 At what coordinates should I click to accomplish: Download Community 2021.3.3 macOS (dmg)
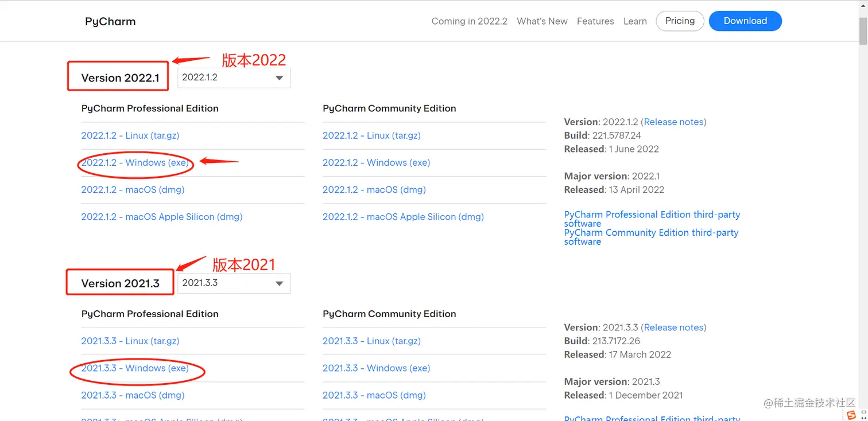click(x=374, y=395)
